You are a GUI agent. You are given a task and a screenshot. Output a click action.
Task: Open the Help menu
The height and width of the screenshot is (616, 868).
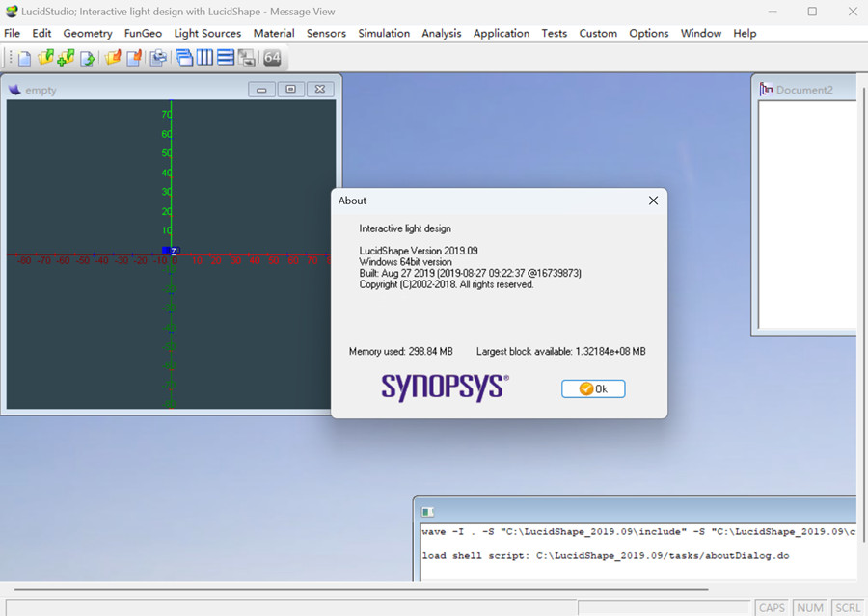pyautogui.click(x=745, y=33)
